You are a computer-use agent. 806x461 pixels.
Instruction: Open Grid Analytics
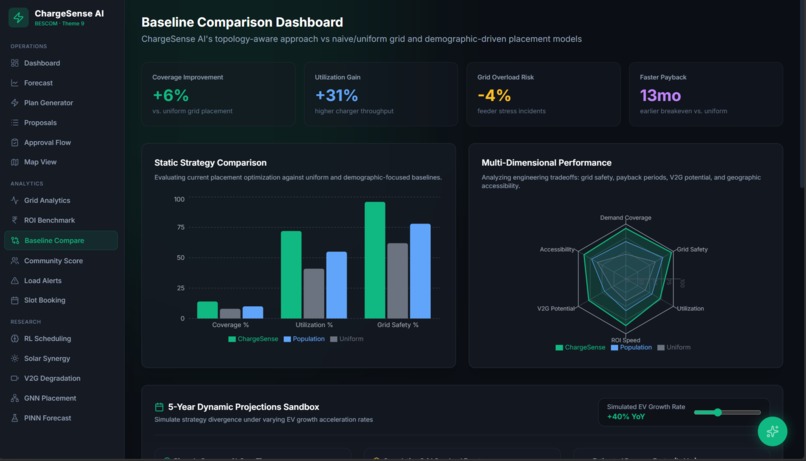click(x=61, y=200)
